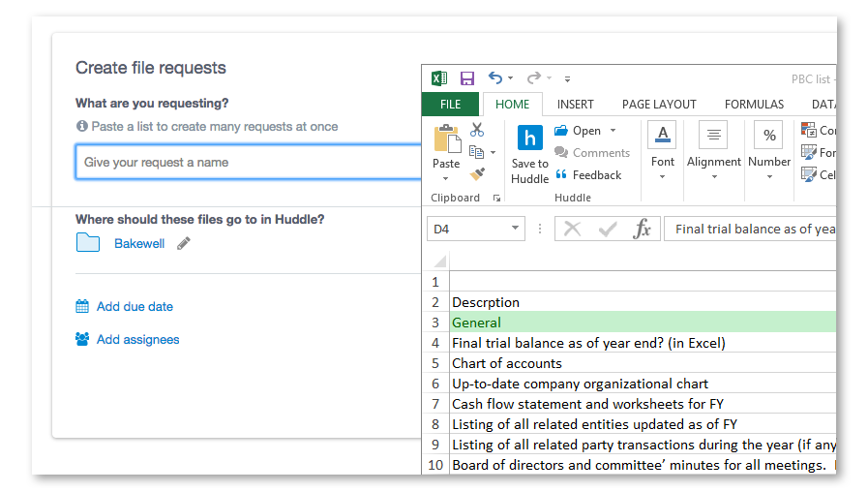Click the Undo arrow icon
The width and height of the screenshot is (868, 492).
point(494,78)
